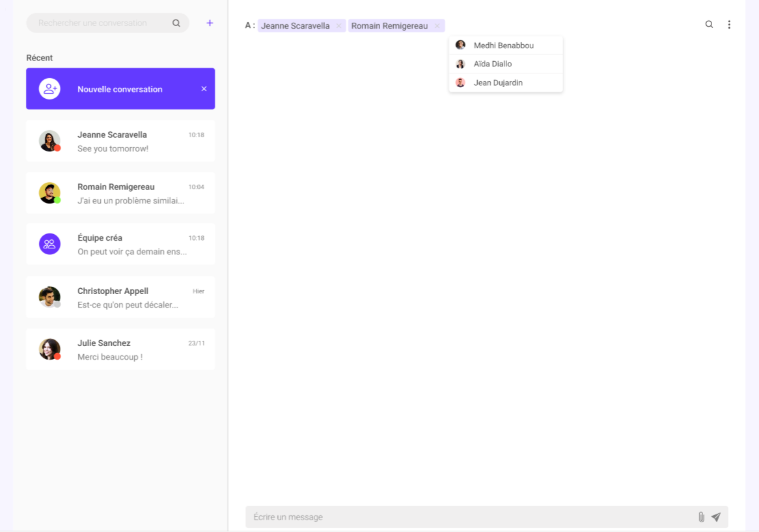Remove Jeanne Scaravella recipient chip
Image resolution: width=759 pixels, height=532 pixels.
[x=339, y=25]
